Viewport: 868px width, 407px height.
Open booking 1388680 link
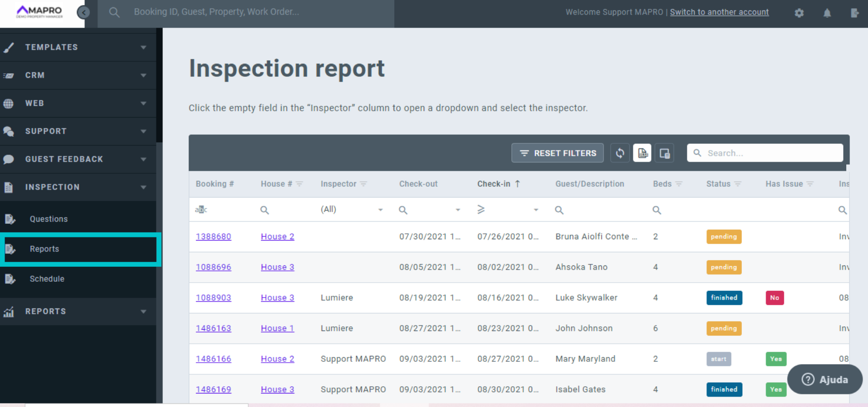click(x=213, y=237)
